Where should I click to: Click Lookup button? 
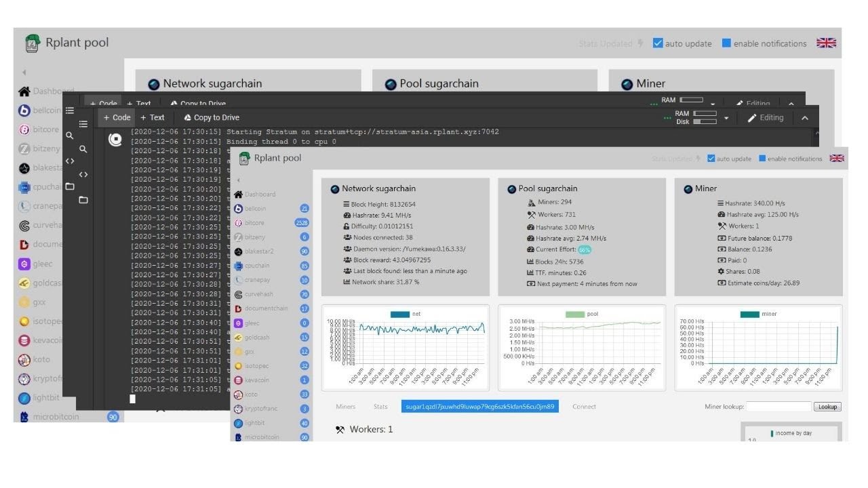[827, 407]
